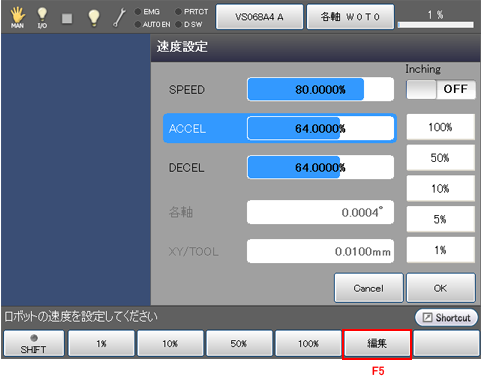Tap the bottom bar 100% function key
Viewport: 482px width, 377px height.
(x=308, y=343)
